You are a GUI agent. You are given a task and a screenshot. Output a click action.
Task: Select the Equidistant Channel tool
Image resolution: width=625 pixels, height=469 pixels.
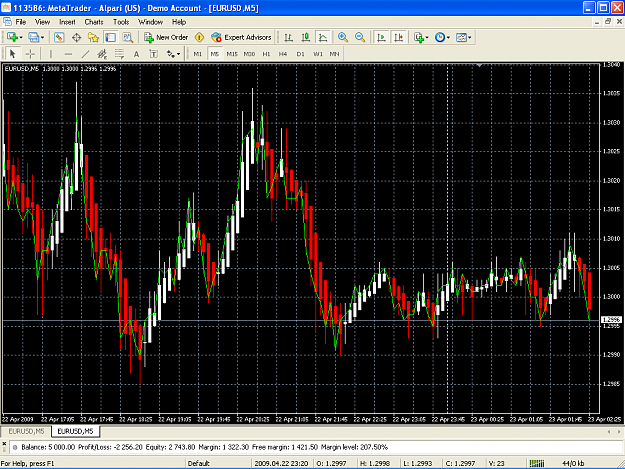tap(102, 54)
